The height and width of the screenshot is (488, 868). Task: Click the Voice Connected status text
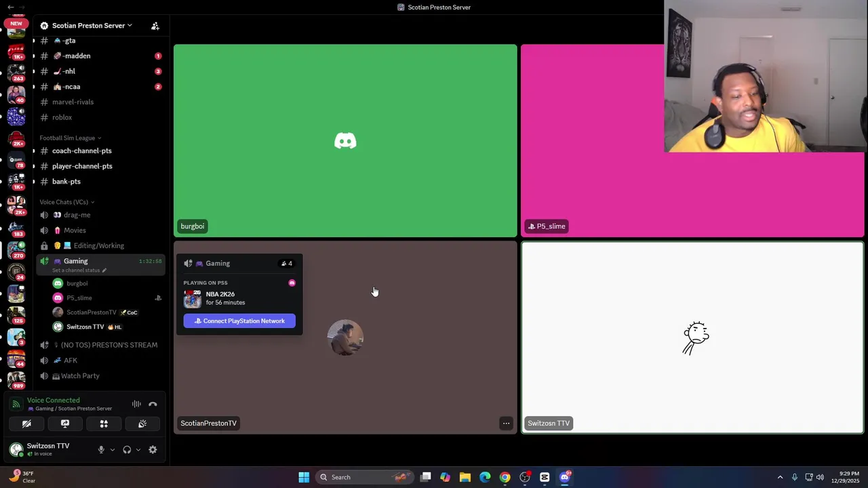point(54,401)
